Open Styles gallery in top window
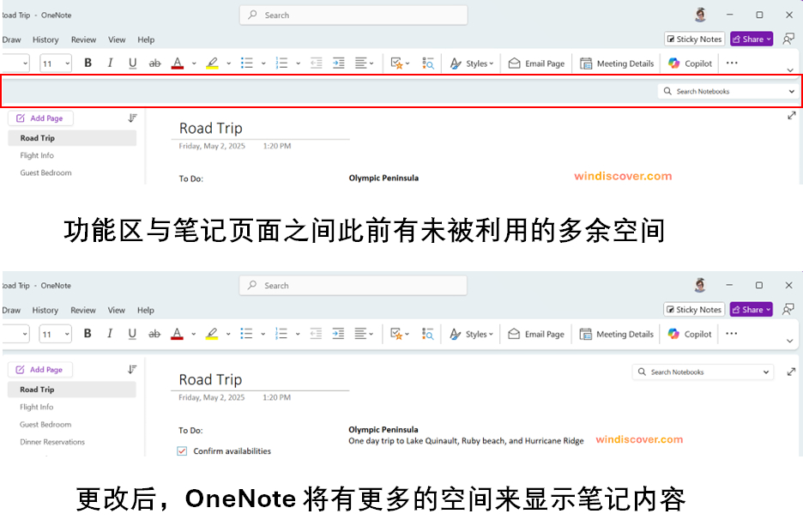The width and height of the screenshot is (803, 532). click(x=472, y=63)
